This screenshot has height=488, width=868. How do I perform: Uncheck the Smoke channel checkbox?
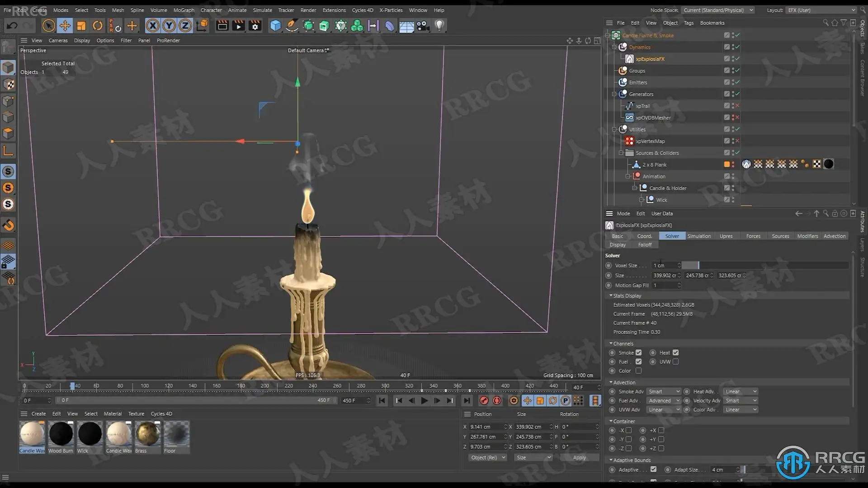638,352
